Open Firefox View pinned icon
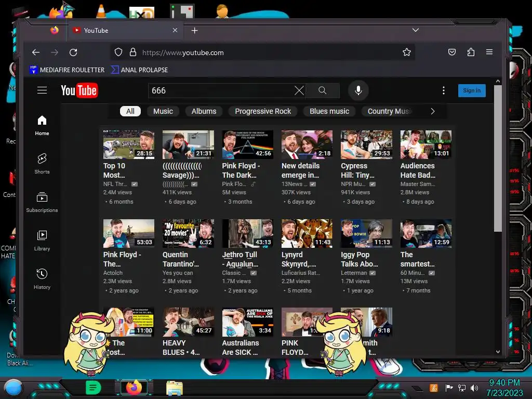Screen dimensions: 532x399 click(54, 30)
